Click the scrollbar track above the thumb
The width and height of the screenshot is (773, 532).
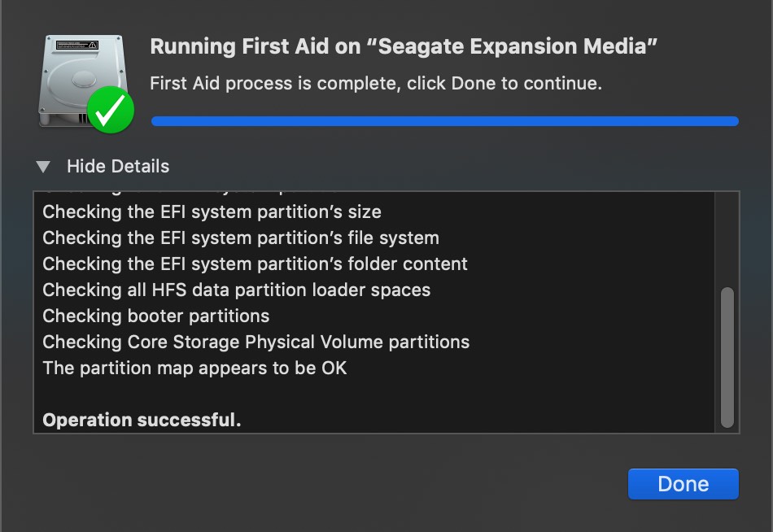727,239
